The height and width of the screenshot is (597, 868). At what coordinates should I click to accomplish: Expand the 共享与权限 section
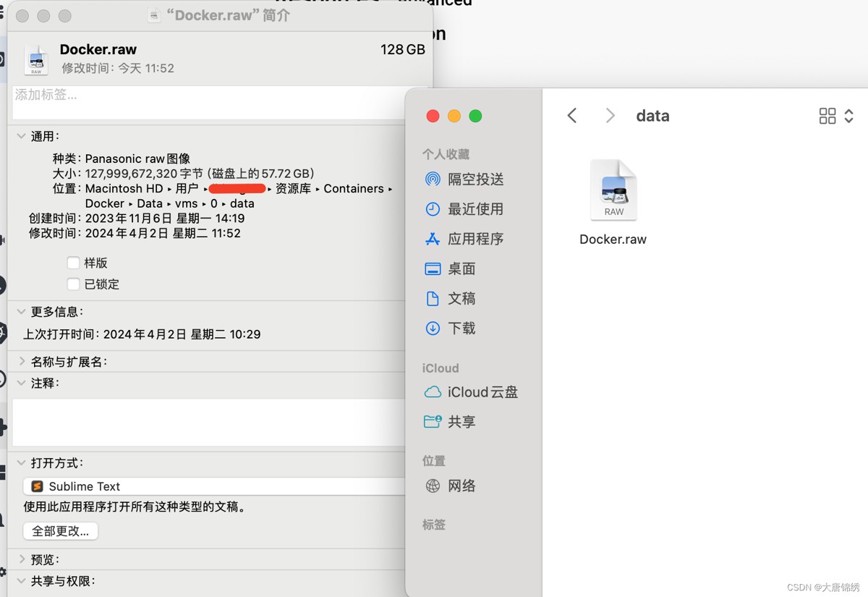tap(22, 581)
